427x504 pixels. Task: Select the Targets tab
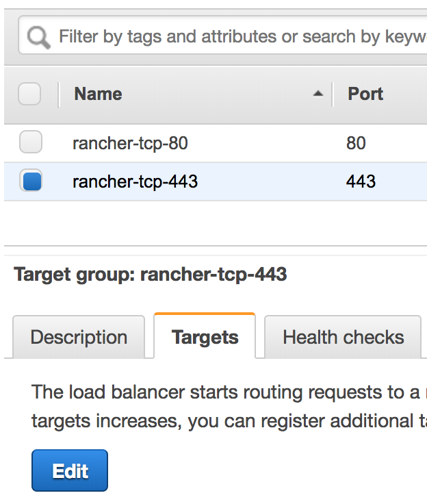tap(205, 337)
